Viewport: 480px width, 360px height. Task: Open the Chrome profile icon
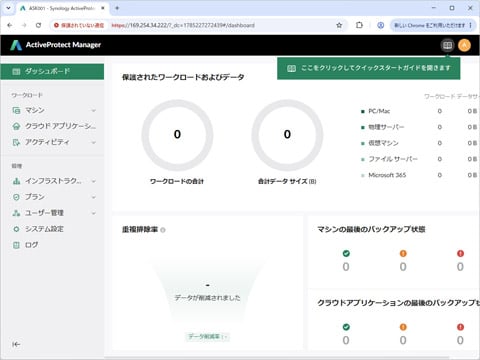click(380, 25)
